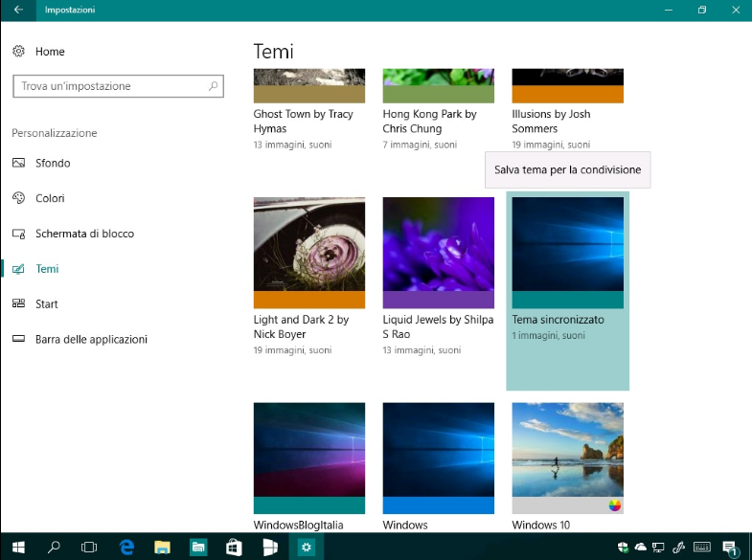Image resolution: width=752 pixels, height=560 pixels.
Task: Click the Sfondo picture icon
Action: (18, 163)
